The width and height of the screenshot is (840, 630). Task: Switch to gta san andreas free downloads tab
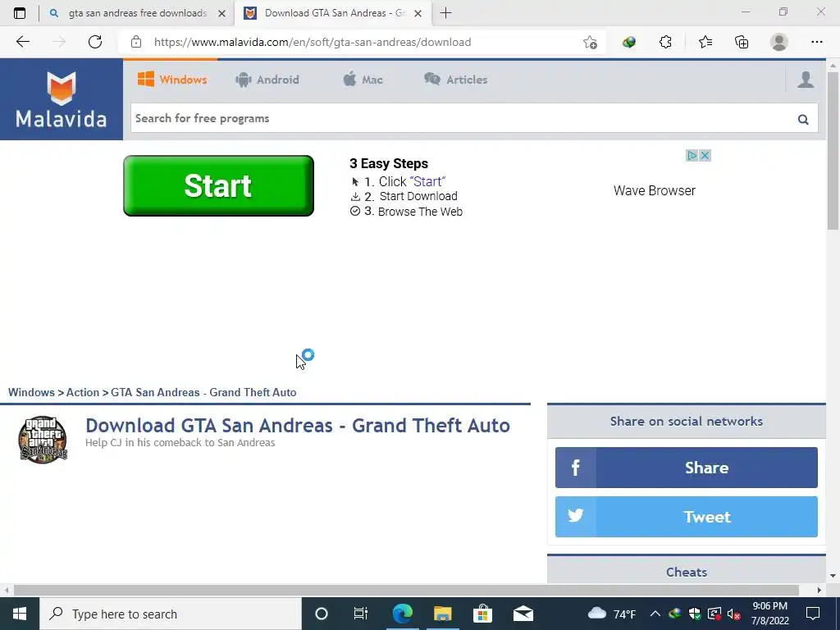tap(137, 13)
